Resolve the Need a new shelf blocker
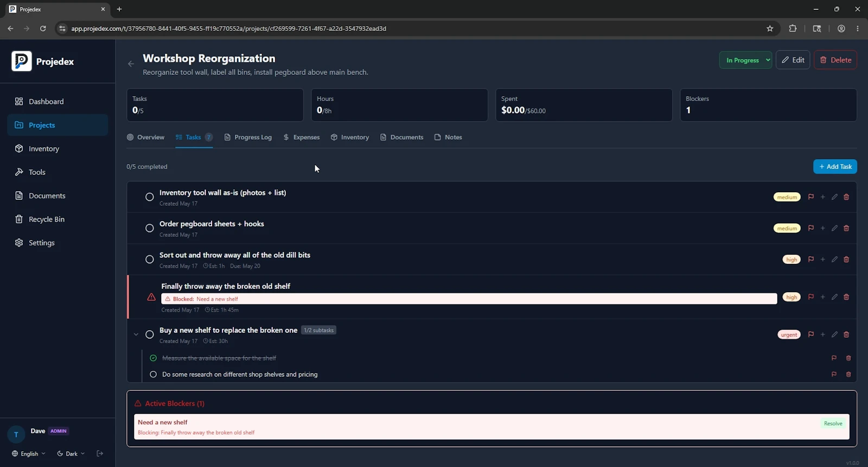The width and height of the screenshot is (868, 467). pyautogui.click(x=833, y=424)
